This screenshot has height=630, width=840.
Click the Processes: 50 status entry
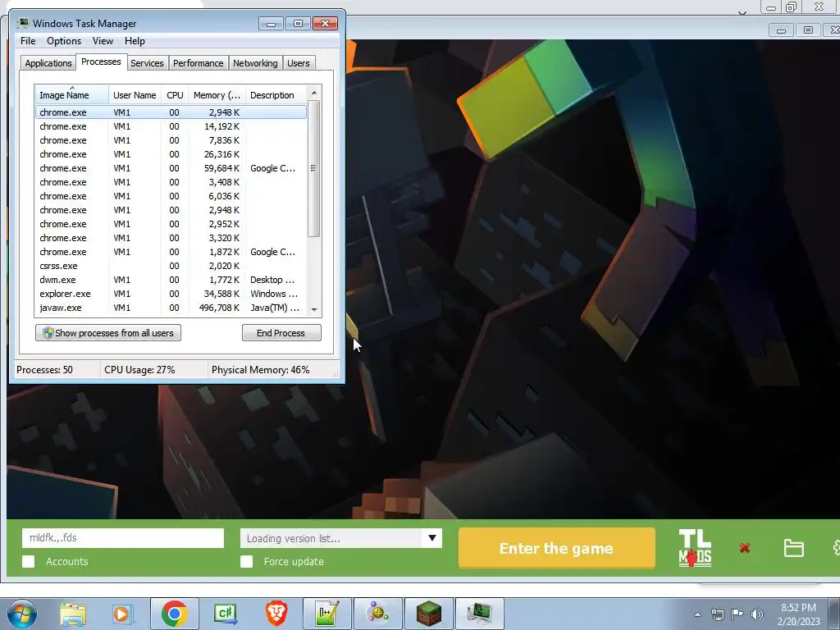[x=44, y=370]
